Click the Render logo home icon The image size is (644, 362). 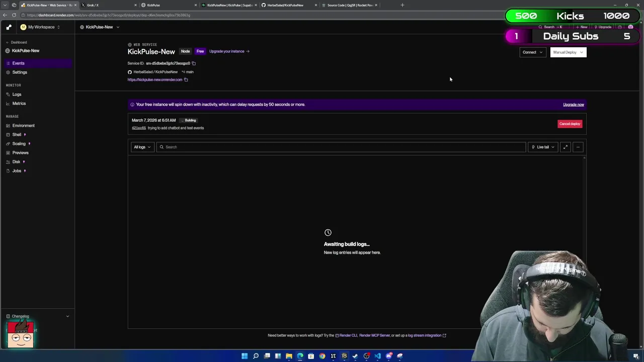pyautogui.click(x=9, y=27)
